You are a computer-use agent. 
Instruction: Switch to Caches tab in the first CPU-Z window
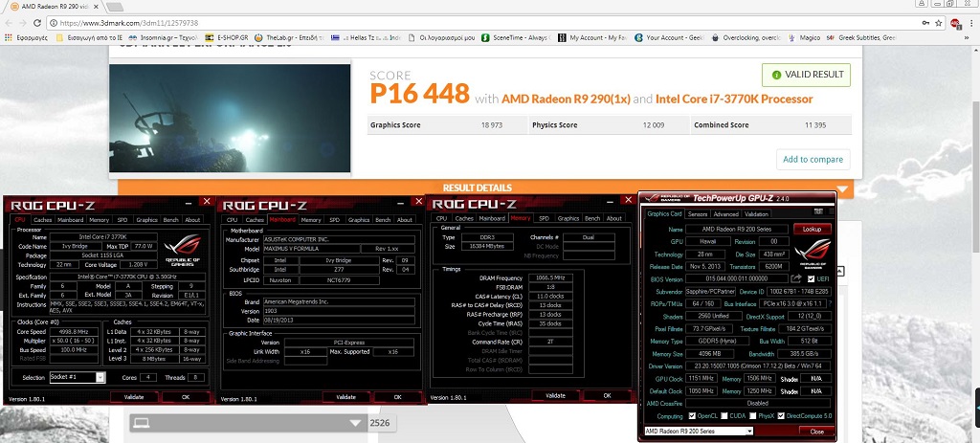tap(42, 220)
